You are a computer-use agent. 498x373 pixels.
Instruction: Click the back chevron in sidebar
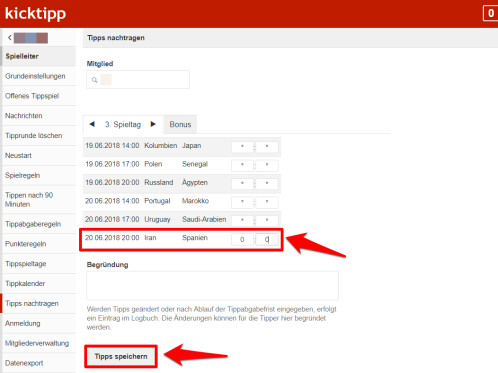(10, 38)
